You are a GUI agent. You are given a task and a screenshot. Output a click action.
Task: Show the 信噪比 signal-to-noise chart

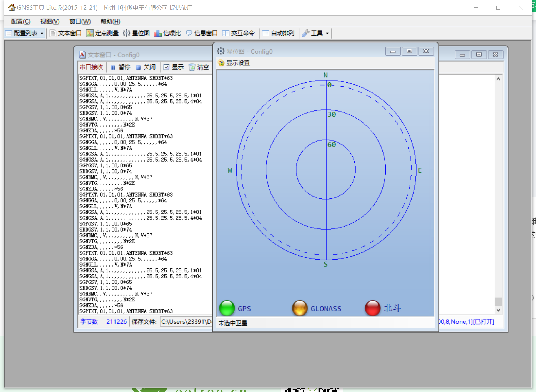pyautogui.click(x=167, y=33)
